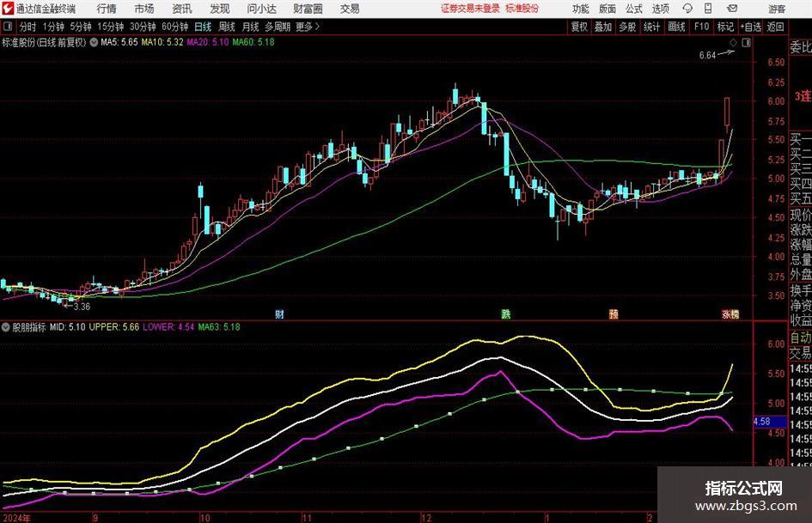
Task: Click the 委比 label in side panel
Action: [801, 48]
